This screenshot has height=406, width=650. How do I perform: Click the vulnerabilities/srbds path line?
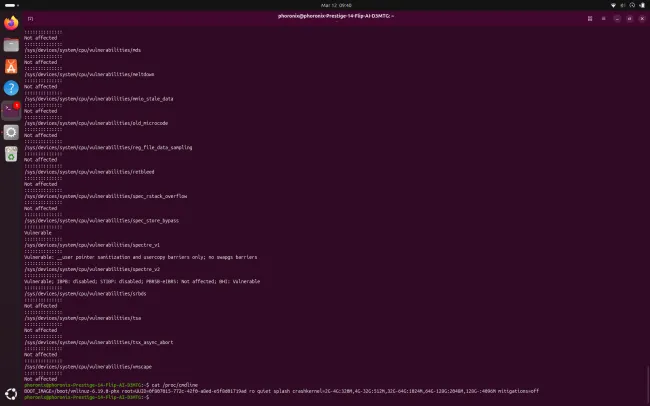[x=85, y=294]
